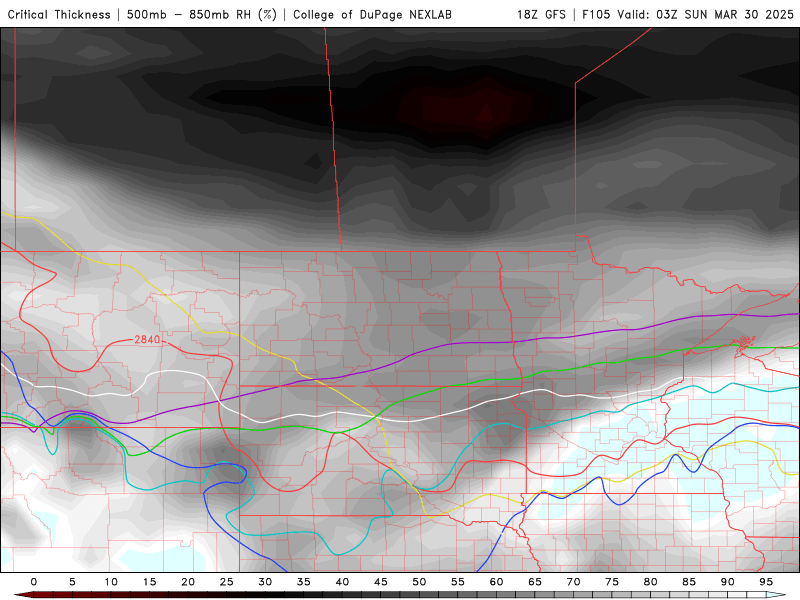Click the "18Z GFS" model run label
The height and width of the screenshot is (600, 800).
(x=541, y=15)
